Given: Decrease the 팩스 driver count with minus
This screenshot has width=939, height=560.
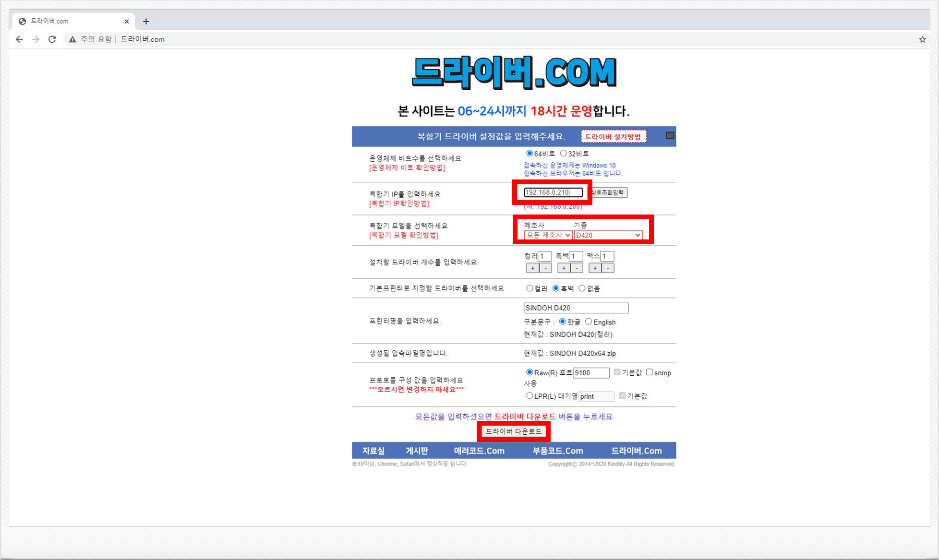Looking at the screenshot, I should tap(608, 268).
